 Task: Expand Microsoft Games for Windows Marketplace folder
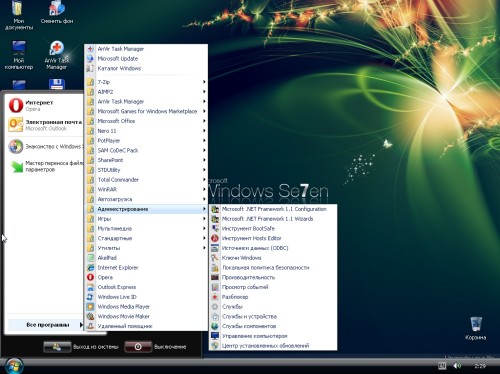(146, 111)
